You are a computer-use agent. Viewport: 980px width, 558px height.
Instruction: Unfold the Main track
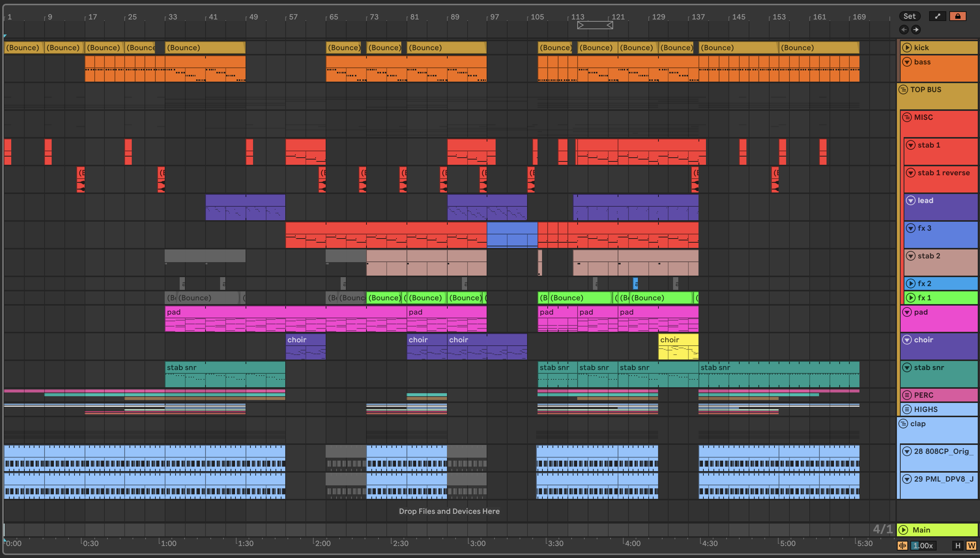coord(903,530)
